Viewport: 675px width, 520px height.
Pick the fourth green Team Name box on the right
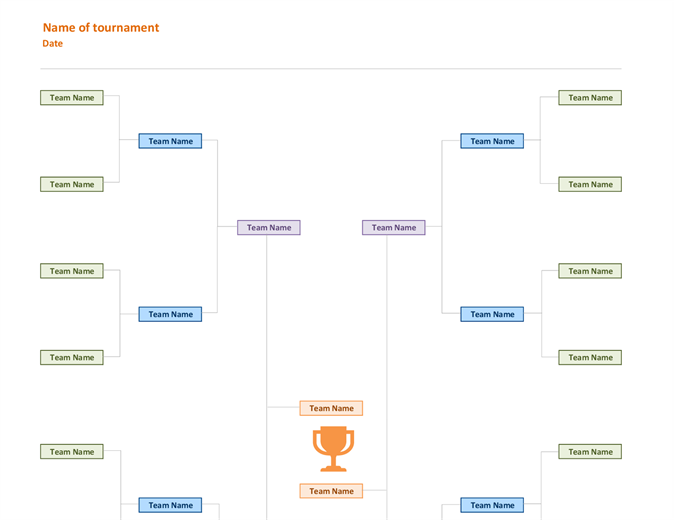590,357
